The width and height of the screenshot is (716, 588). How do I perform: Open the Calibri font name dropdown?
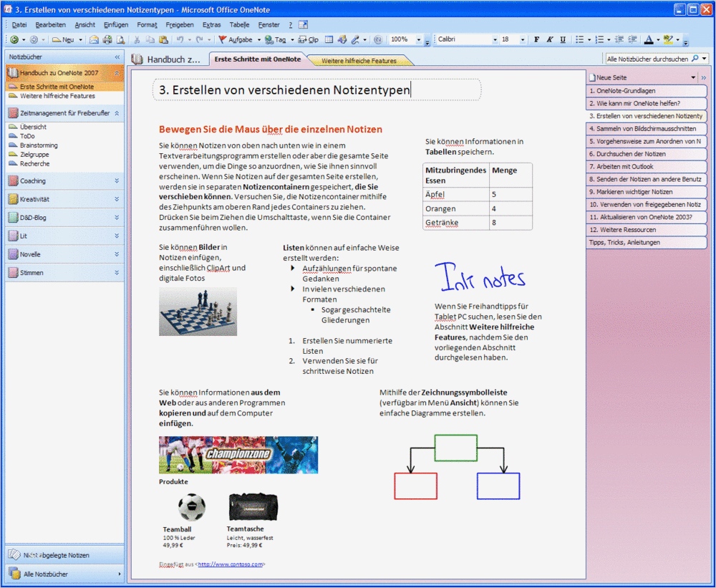[493, 39]
